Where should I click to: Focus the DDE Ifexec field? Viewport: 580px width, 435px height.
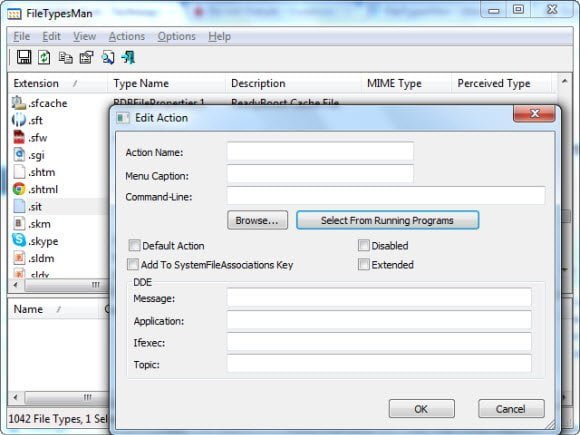point(379,341)
